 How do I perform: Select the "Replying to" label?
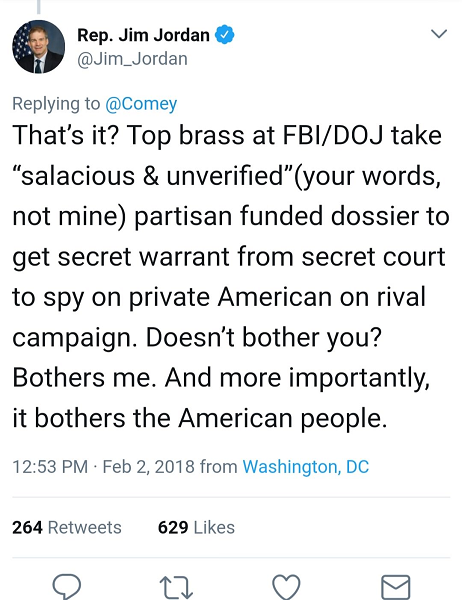(56, 104)
